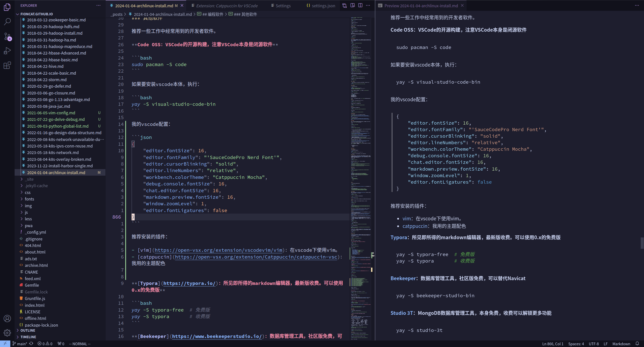Viewport: 644px width, 347px height.
Task: Open the Run and Debug view
Action: tap(7, 51)
